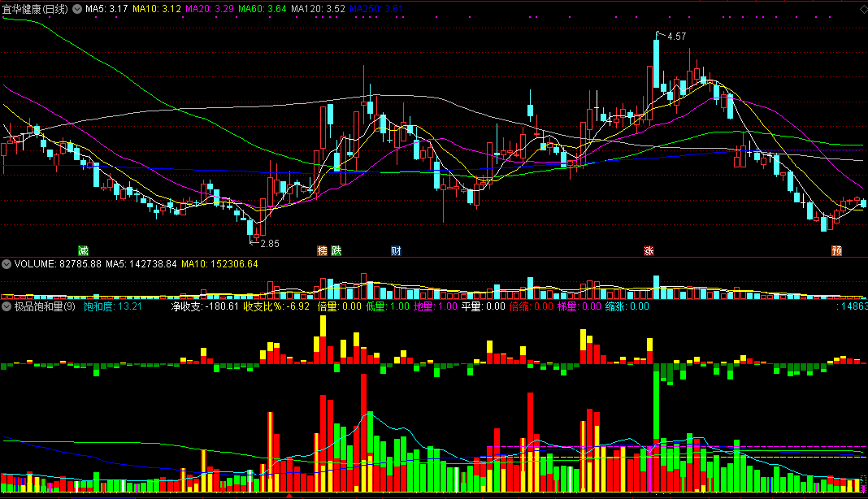The height and width of the screenshot is (499, 868).
Task: Click the red 涨 event marker
Action: coord(649,251)
